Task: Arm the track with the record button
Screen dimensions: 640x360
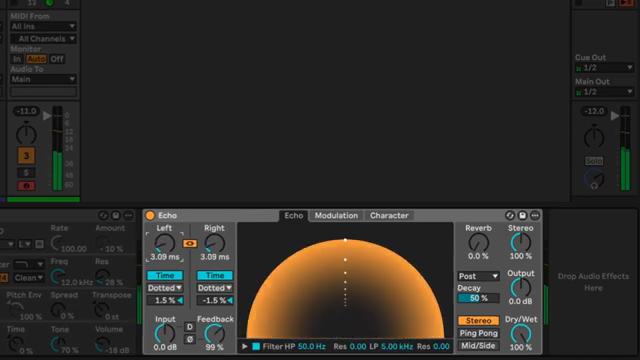Action: pos(26,186)
